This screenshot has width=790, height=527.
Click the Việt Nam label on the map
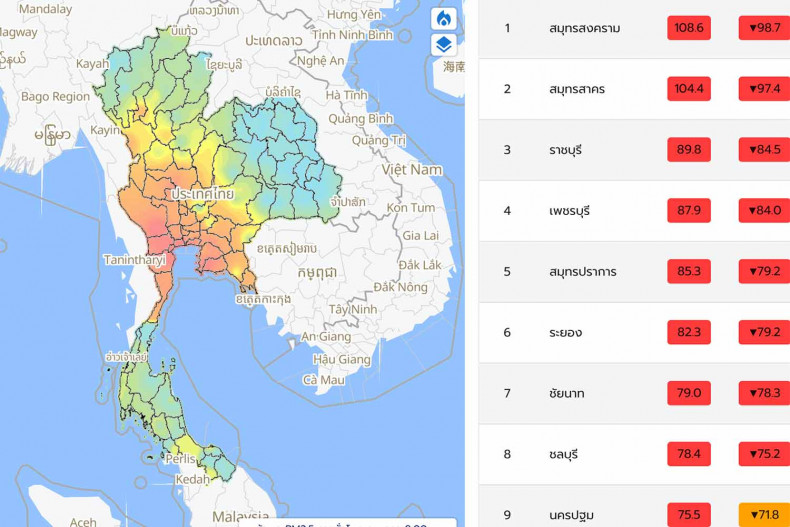[x=412, y=169]
